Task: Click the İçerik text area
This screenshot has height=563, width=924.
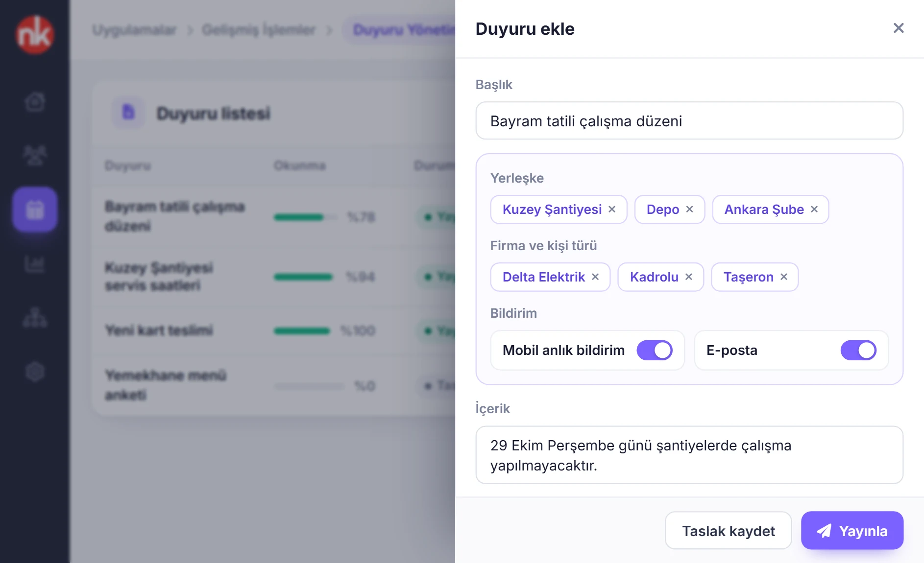Action: click(x=689, y=455)
